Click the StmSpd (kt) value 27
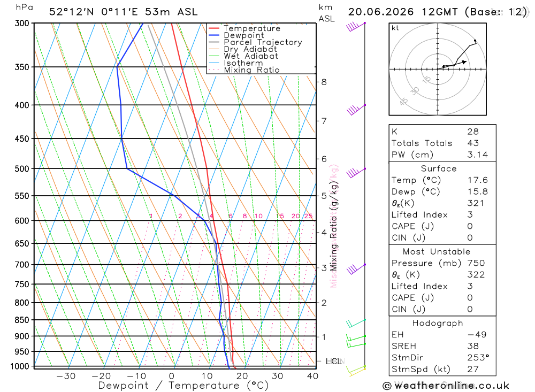The image size is (535, 392). point(473,369)
